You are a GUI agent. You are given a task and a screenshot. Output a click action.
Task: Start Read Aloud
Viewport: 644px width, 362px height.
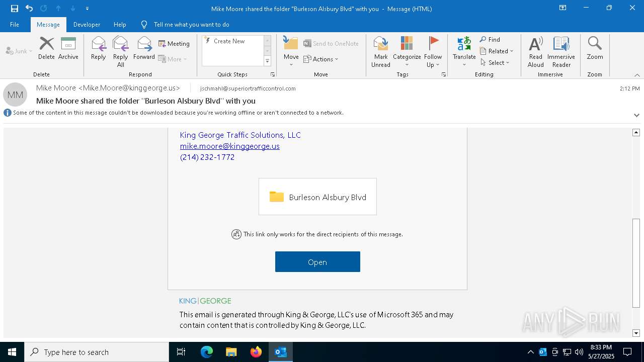pyautogui.click(x=536, y=51)
